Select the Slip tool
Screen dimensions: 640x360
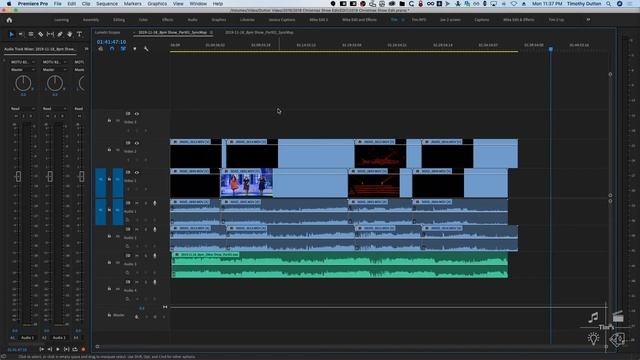[x=50, y=35]
